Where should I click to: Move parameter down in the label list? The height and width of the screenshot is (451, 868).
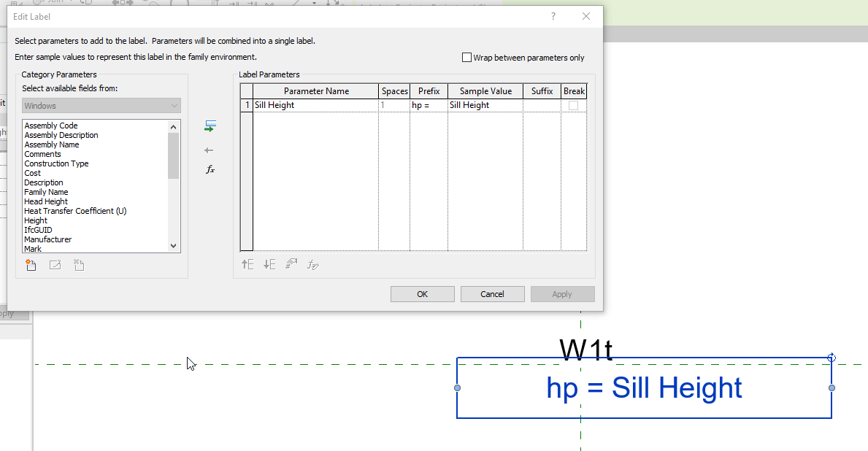[x=269, y=264]
